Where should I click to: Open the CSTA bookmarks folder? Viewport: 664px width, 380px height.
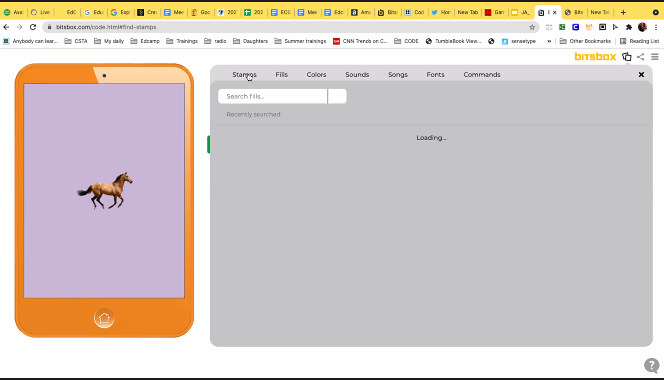point(76,41)
